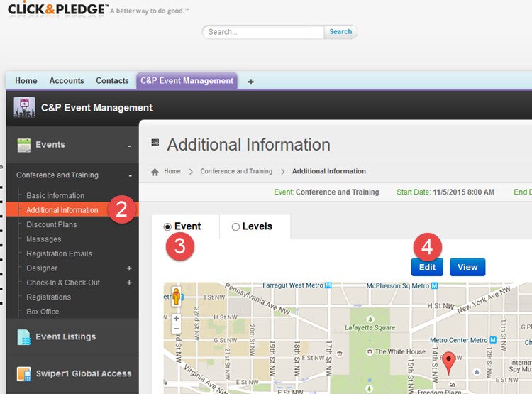Expand the Designer submenu
Viewport: 532px width, 394px height.
click(x=129, y=268)
